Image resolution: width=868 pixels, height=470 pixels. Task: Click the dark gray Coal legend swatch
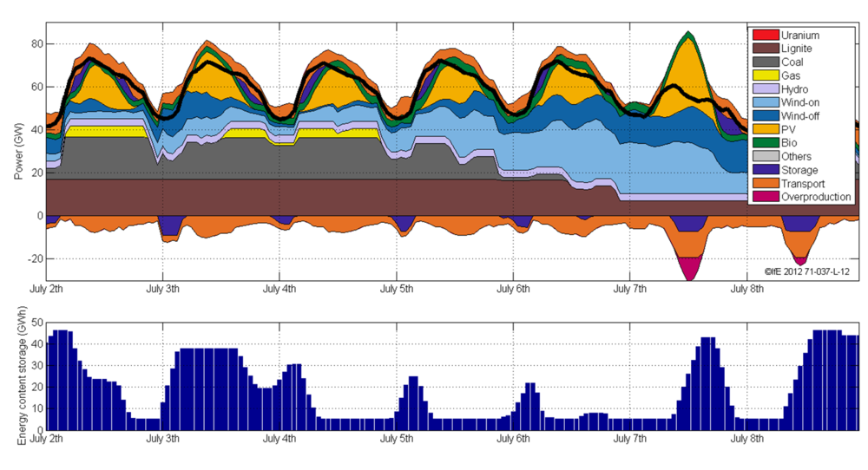[x=766, y=62]
